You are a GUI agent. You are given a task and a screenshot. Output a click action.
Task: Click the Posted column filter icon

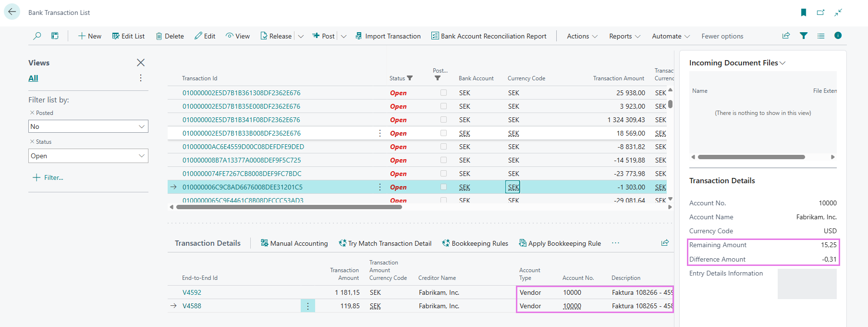coord(438,78)
